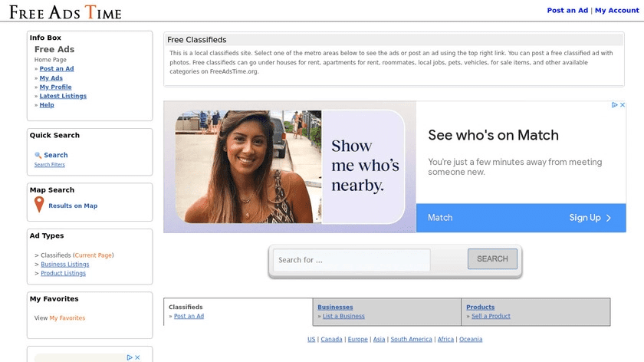Image resolution: width=644 pixels, height=362 pixels.
Task: Open Post an Ad in Info Box
Action: pos(57,68)
